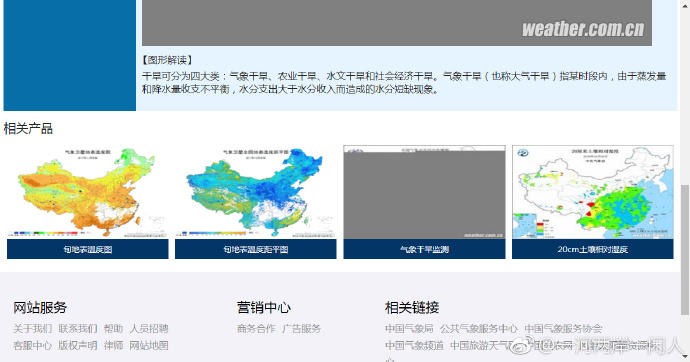Visit the 公共气象服务中心 link
690x362 pixels.
click(479, 329)
